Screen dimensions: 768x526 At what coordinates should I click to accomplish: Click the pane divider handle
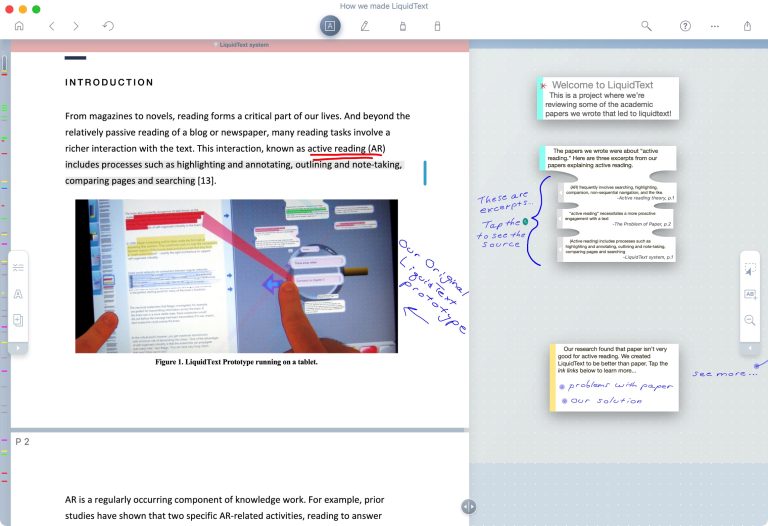click(468, 506)
